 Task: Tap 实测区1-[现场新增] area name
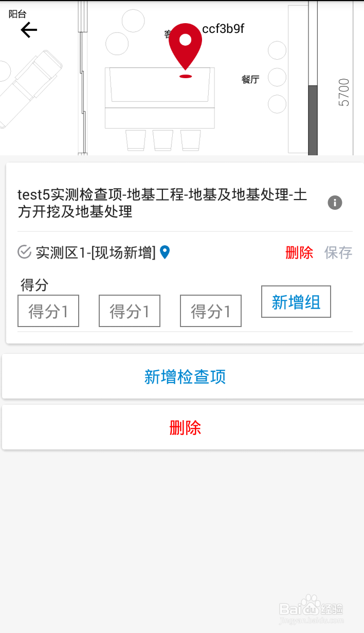pos(96,252)
